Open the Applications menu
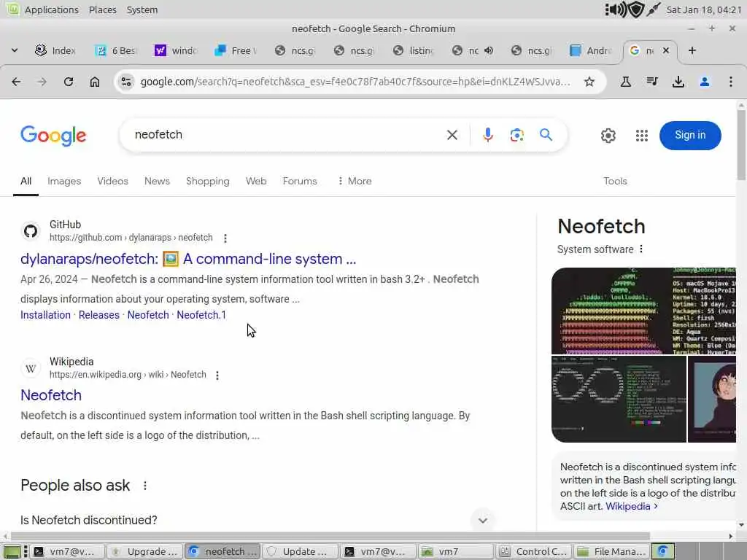Screen dimensions: 747x560 click(x=52, y=9)
